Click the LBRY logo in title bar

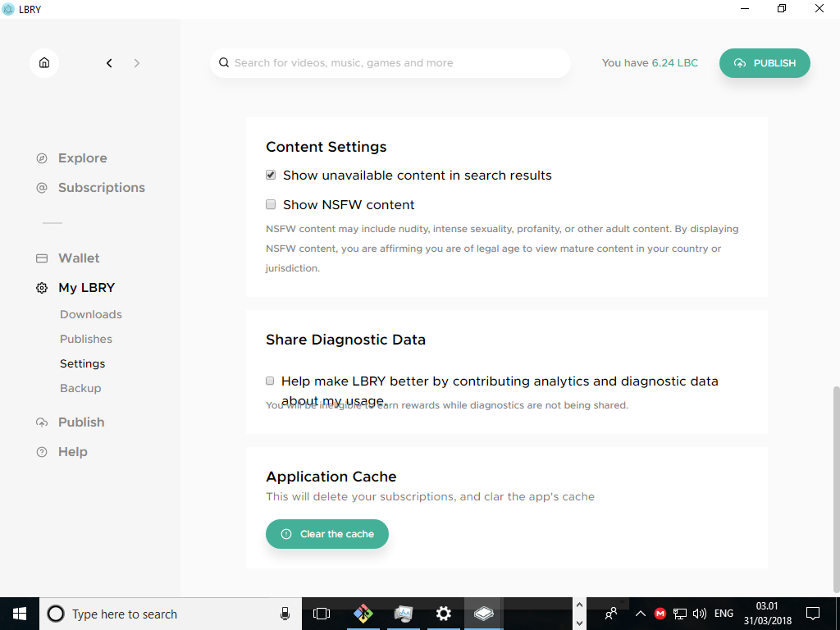(x=8, y=9)
